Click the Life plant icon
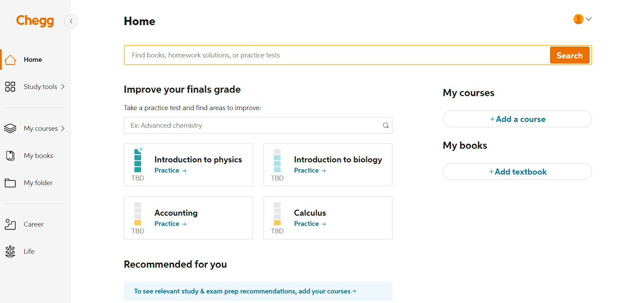 [10, 251]
